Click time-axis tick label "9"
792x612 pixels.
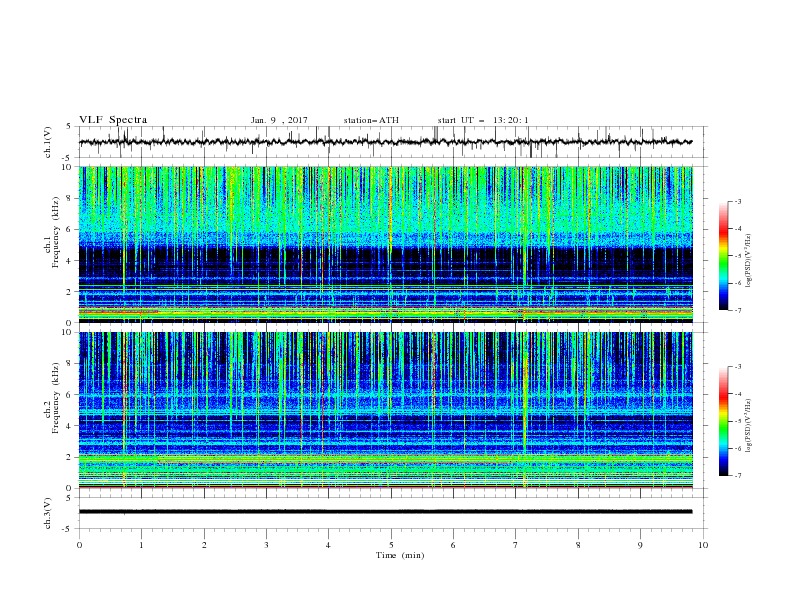[x=640, y=545]
